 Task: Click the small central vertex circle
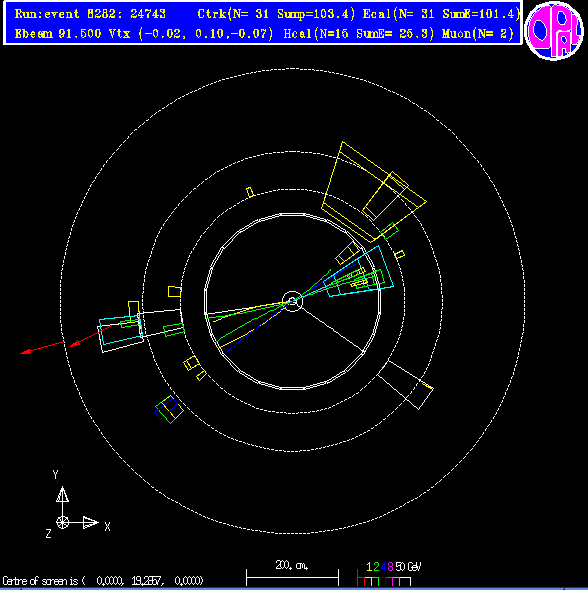click(x=292, y=301)
